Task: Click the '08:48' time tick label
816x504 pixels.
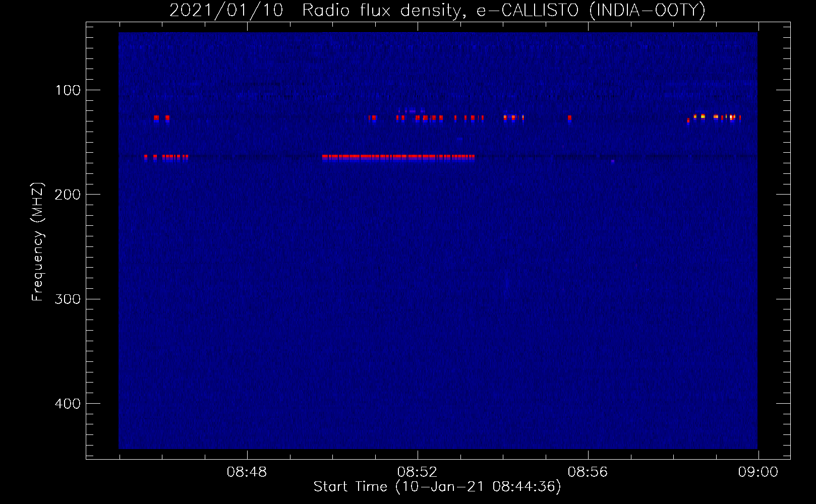Action: pos(247,472)
